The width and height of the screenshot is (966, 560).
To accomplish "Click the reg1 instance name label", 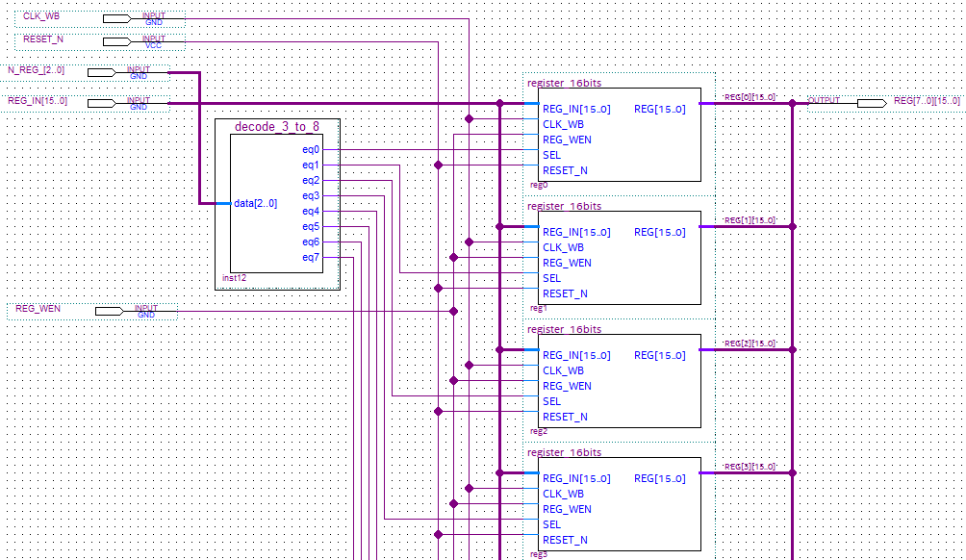I will 539,308.
